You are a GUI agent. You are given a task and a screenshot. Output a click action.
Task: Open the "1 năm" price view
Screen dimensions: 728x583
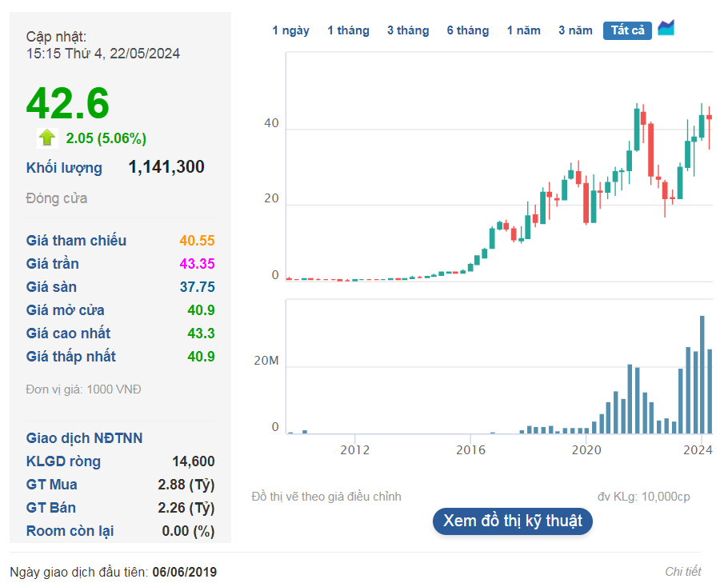coord(523,30)
